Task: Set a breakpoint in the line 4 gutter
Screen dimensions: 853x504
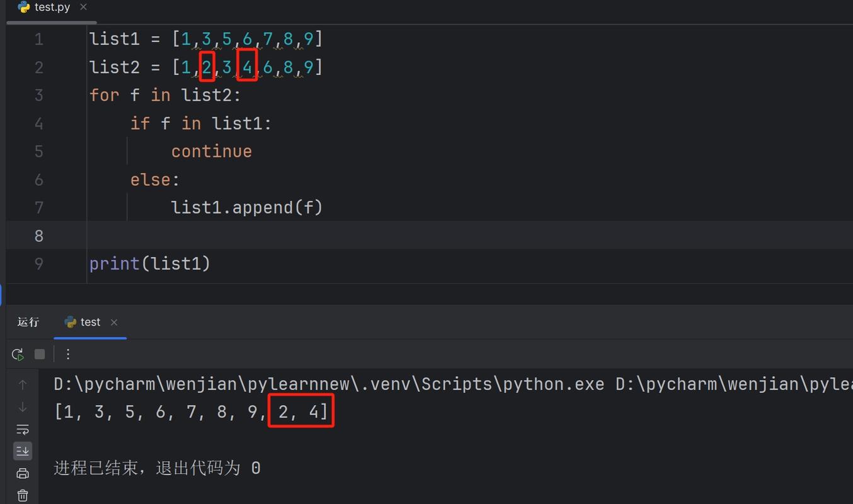Action: click(66, 123)
